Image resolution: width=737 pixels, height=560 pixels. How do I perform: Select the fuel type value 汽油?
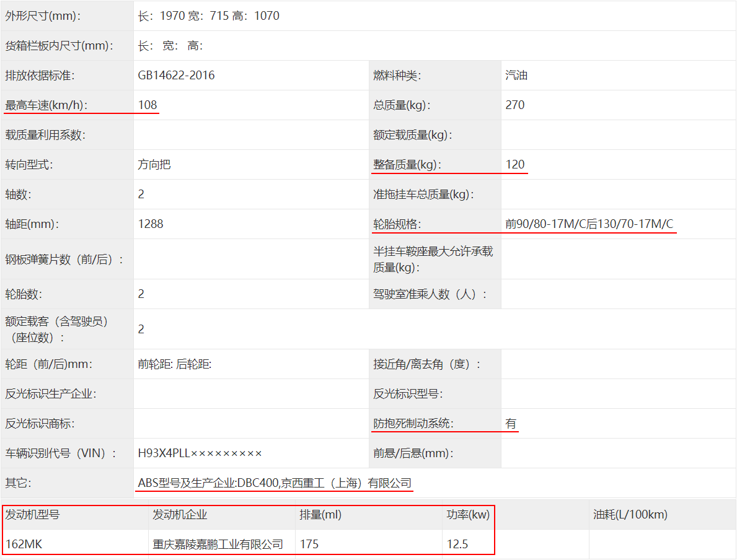pyautogui.click(x=516, y=75)
